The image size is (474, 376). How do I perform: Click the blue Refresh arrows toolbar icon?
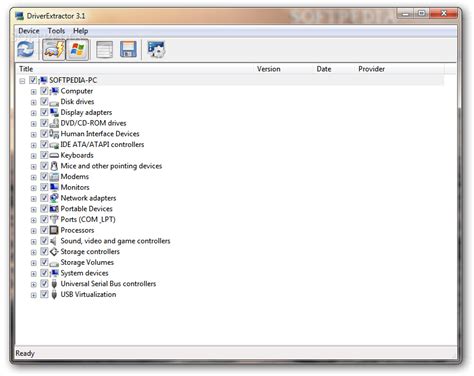pos(26,50)
